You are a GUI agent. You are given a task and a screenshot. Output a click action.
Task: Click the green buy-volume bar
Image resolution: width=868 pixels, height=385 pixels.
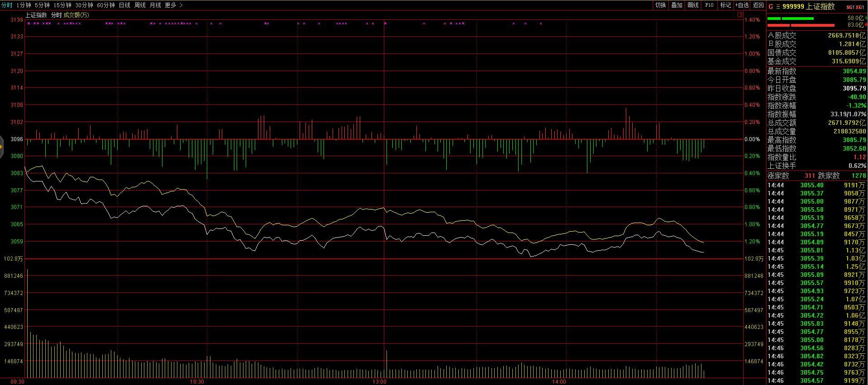tap(791, 19)
